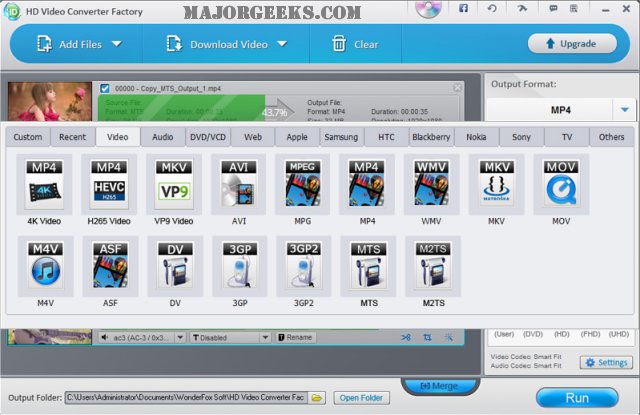Remove the file with its X button
This screenshot has width=640, height=415.
(x=457, y=87)
